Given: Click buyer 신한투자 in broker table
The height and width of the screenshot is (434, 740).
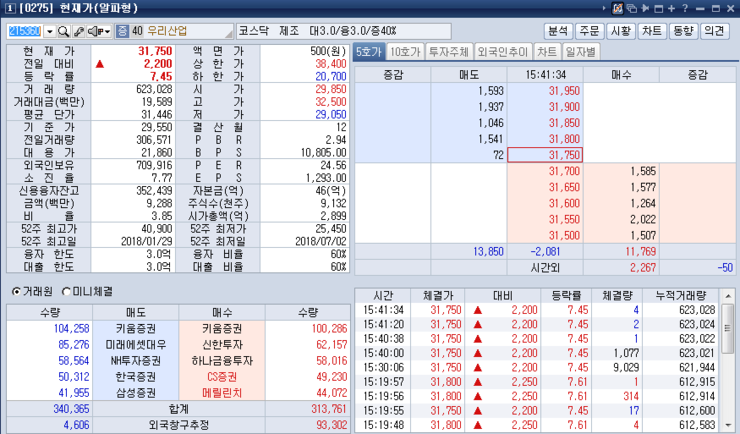Looking at the screenshot, I should 222,345.
